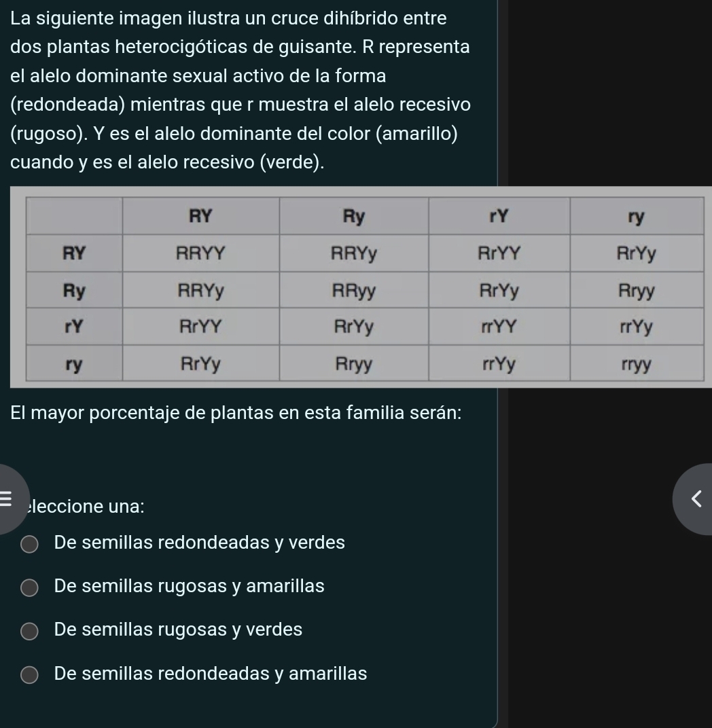Click the RY row header
The height and width of the screenshot is (728, 712).
coord(74,254)
